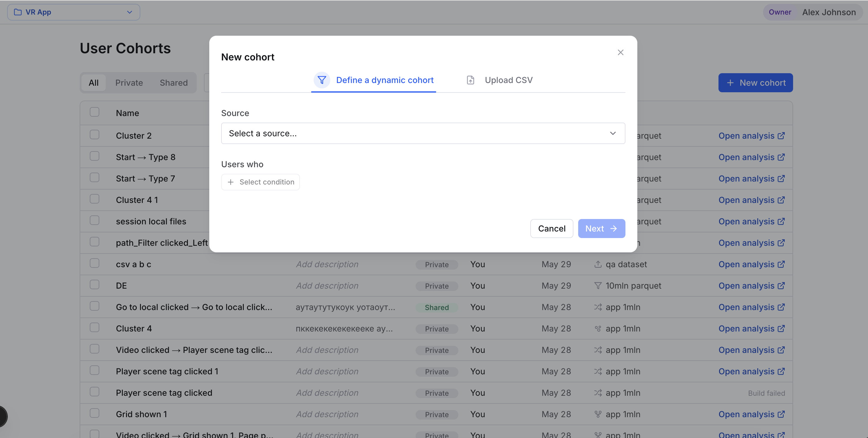Close the New cohort dialog
868x438 pixels.
[620, 52]
